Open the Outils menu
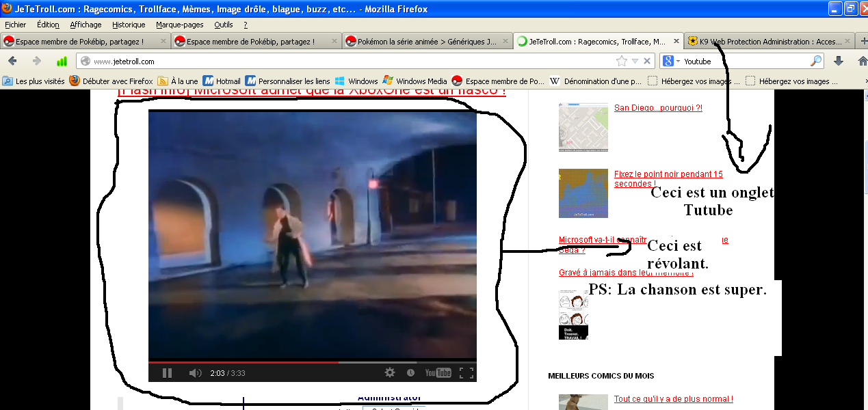Image resolution: width=868 pixels, height=410 pixels. click(x=224, y=25)
